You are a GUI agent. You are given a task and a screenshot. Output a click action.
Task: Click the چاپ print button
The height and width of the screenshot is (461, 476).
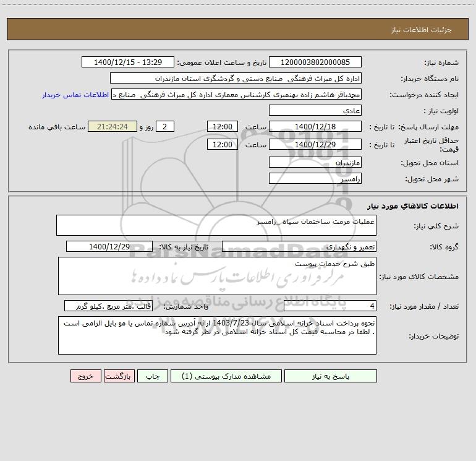153,376
